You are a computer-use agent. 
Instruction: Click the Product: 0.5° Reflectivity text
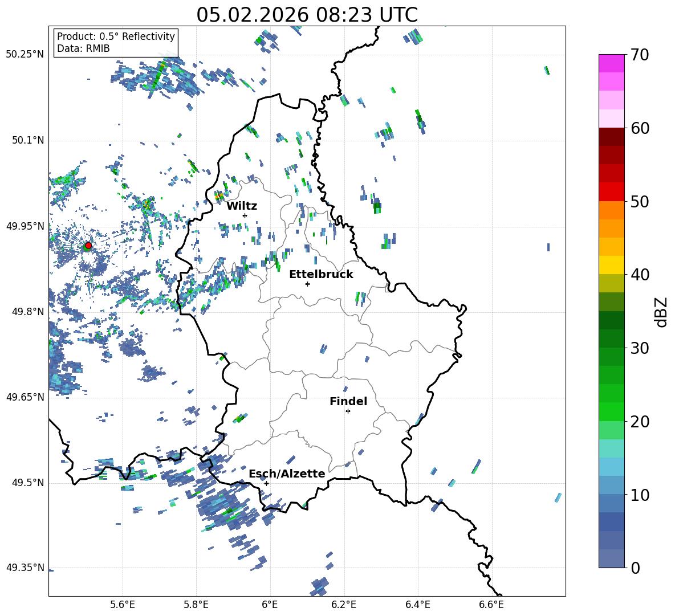(116, 36)
